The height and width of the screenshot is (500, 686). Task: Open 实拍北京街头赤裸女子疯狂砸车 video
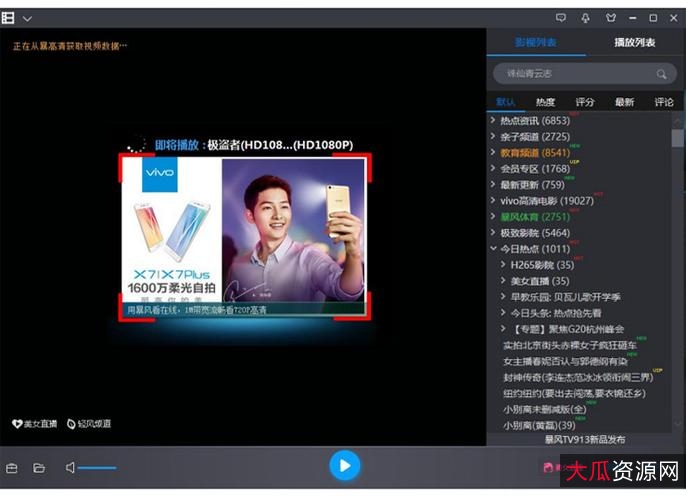pos(570,345)
